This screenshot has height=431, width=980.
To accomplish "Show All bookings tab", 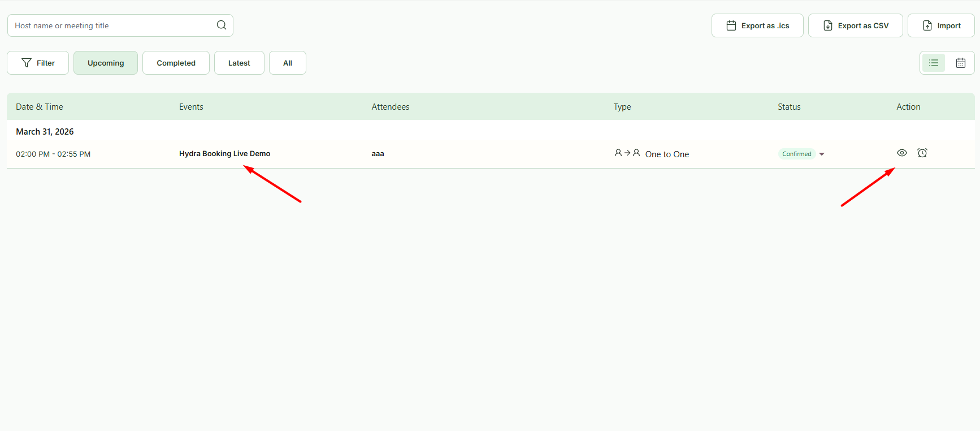I will tap(288, 63).
